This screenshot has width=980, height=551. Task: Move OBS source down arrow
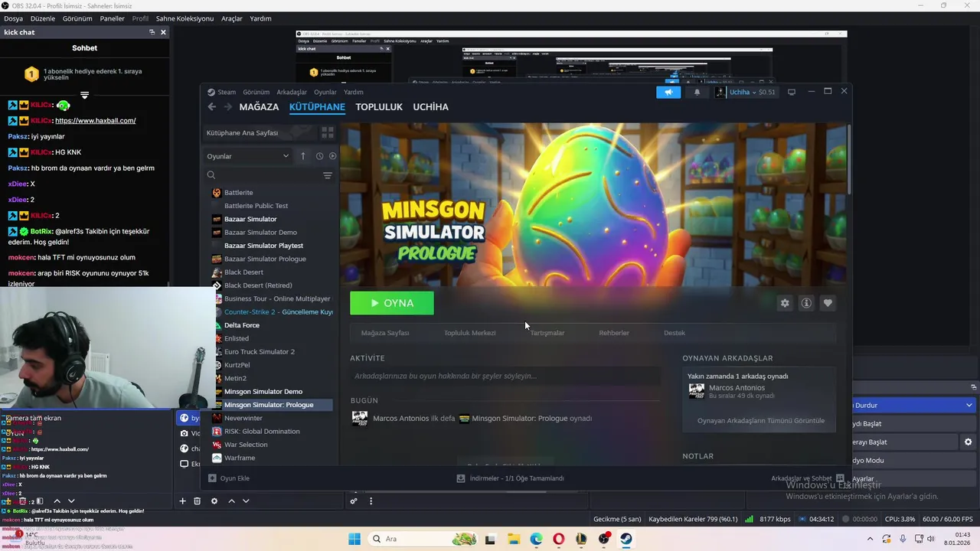click(x=246, y=501)
